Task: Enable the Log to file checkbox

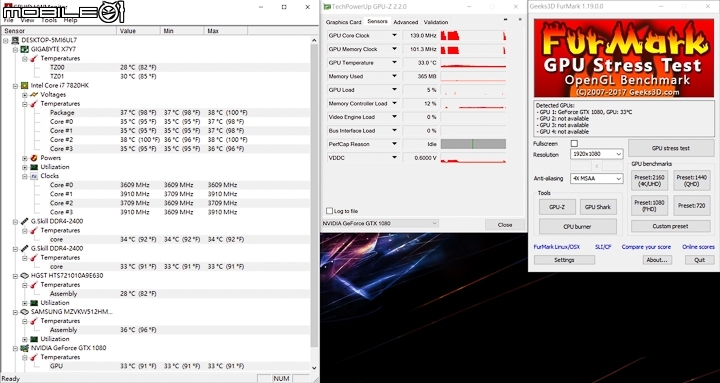Action: 329,211
